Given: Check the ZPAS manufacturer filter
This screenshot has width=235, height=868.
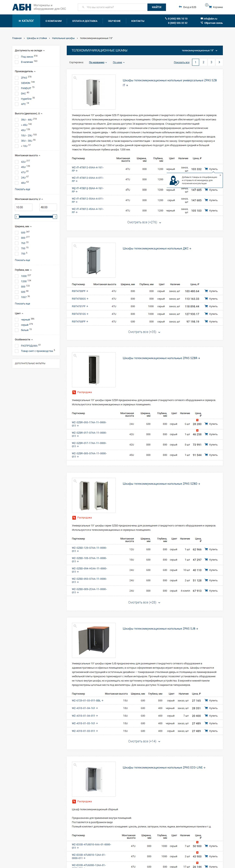Looking at the screenshot, I should tap(17, 78).
